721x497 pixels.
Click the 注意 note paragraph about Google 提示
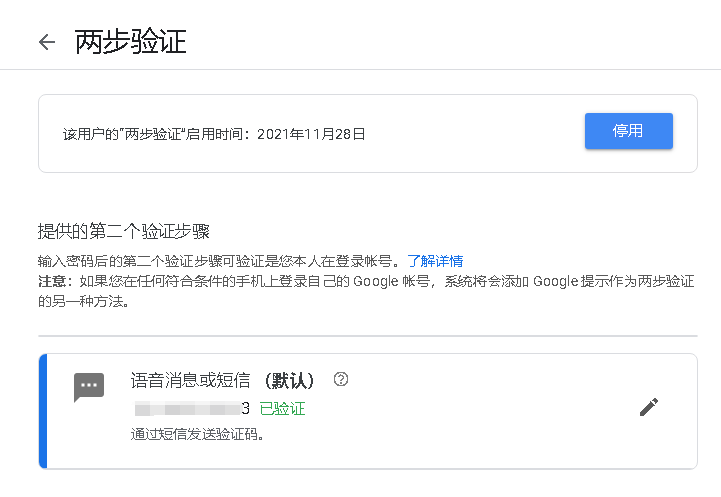coord(366,291)
